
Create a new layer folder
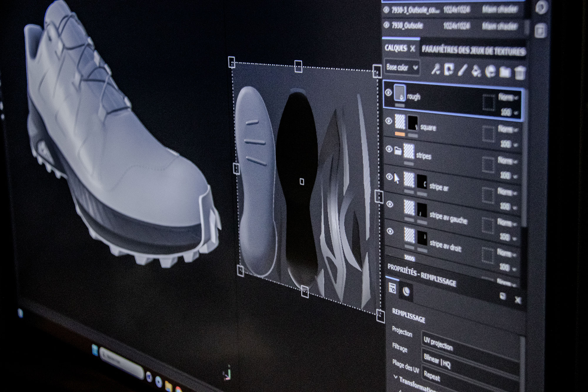tap(505, 72)
